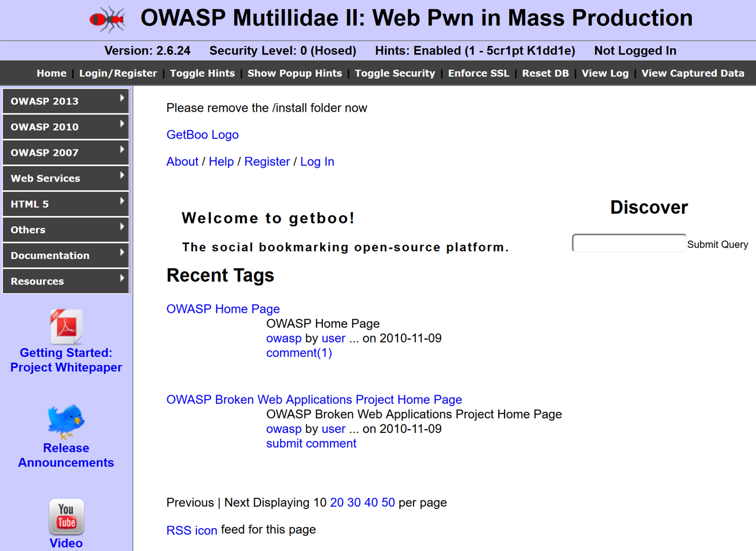Viewport: 756px width, 551px height.
Task: Open the OWASP 2007 sidebar menu
Action: click(66, 152)
